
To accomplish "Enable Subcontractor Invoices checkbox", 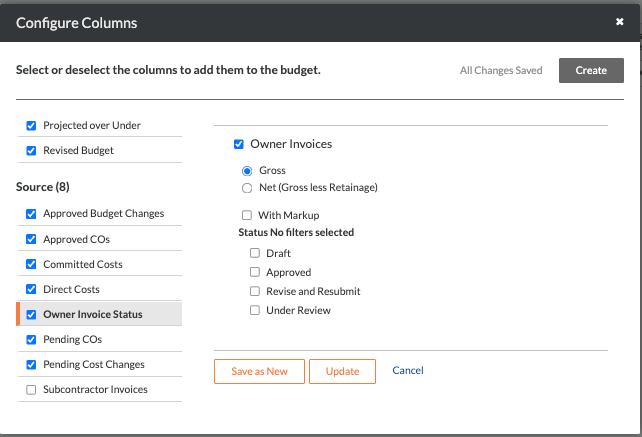I will [31, 389].
